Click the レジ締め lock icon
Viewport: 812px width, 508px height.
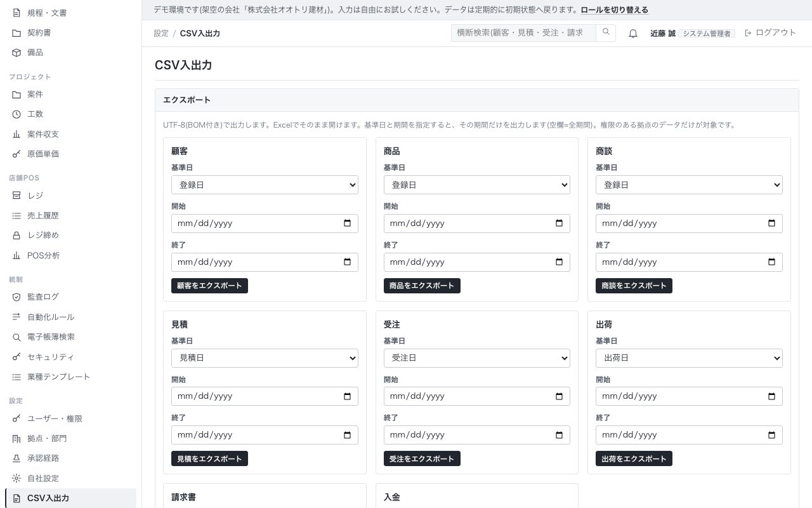coord(16,235)
